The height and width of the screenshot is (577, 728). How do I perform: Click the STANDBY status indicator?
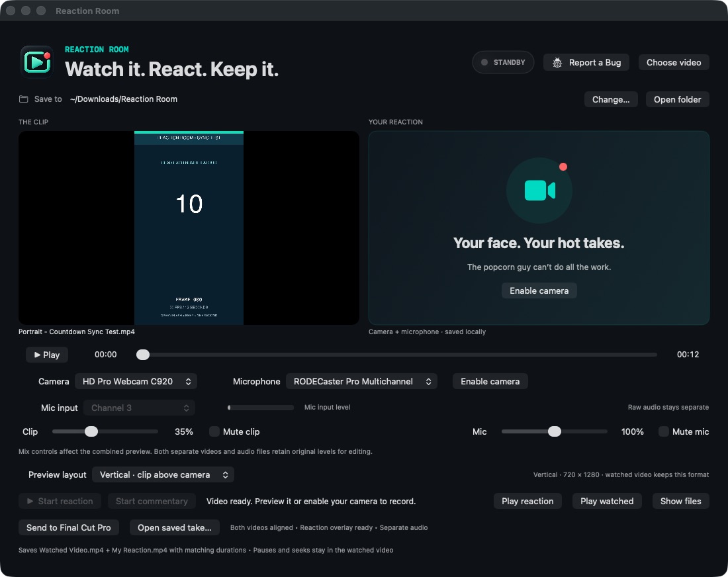point(503,62)
